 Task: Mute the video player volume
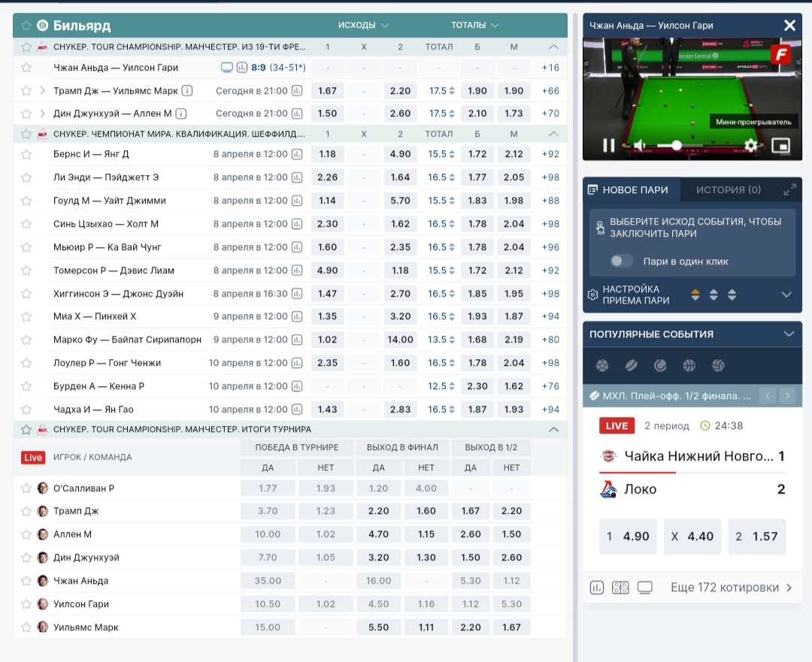640,145
